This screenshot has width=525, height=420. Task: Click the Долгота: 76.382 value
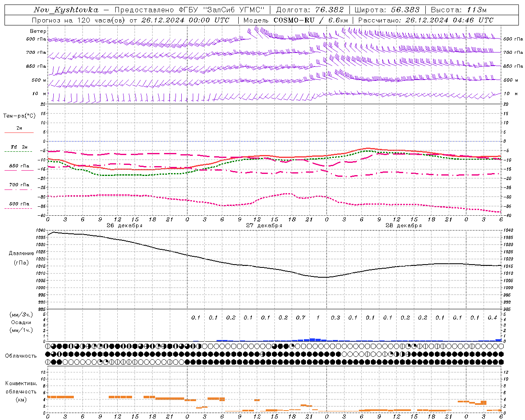coord(310,10)
